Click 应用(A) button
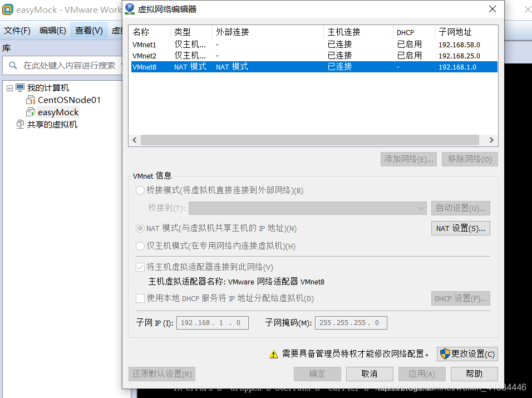The width and height of the screenshot is (532, 398). (422, 374)
